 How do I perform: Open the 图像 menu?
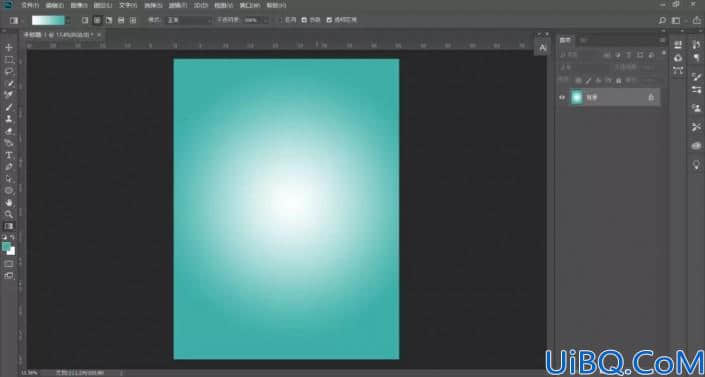[79, 5]
